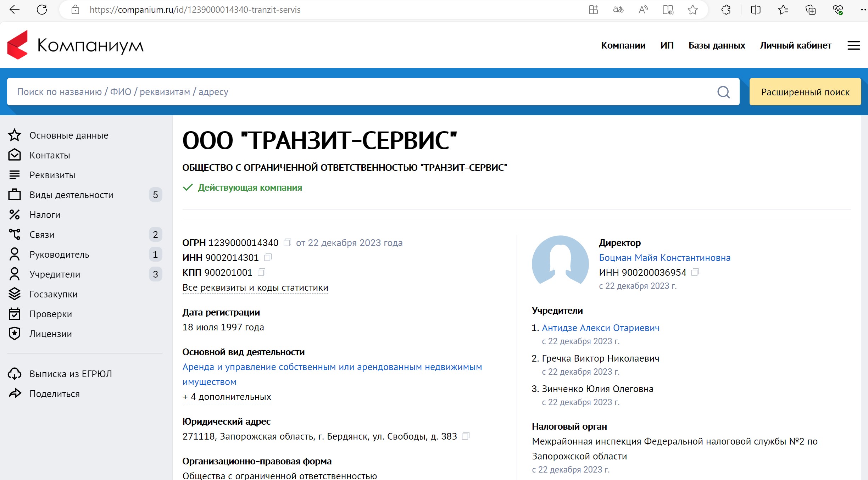The image size is (868, 480).
Task: View site information lock icon
Action: click(x=75, y=10)
